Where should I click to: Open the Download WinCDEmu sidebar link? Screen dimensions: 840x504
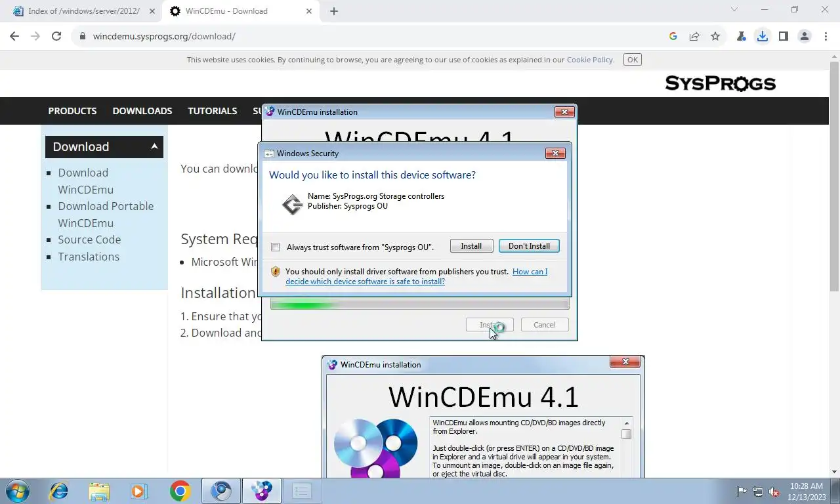[85, 181]
